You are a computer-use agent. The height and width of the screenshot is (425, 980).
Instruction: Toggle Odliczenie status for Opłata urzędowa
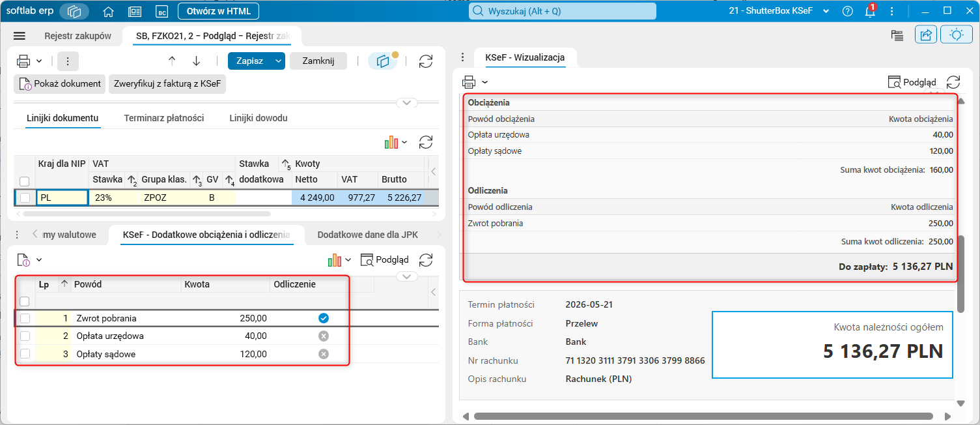click(x=324, y=336)
